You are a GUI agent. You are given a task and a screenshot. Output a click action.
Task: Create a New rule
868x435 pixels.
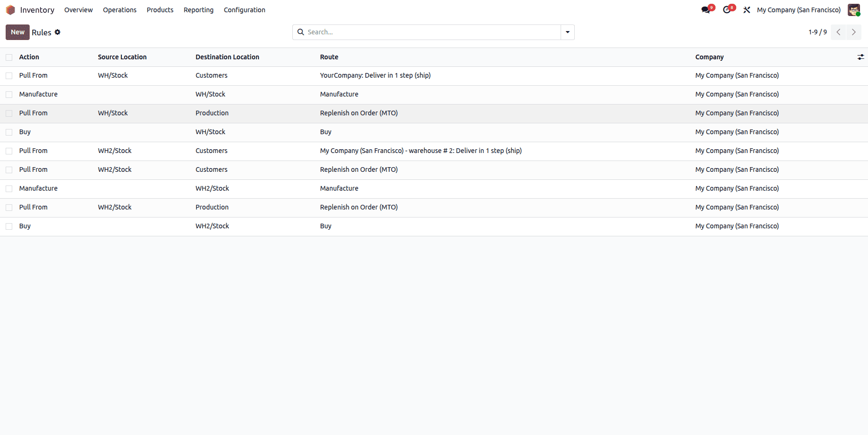tap(17, 32)
